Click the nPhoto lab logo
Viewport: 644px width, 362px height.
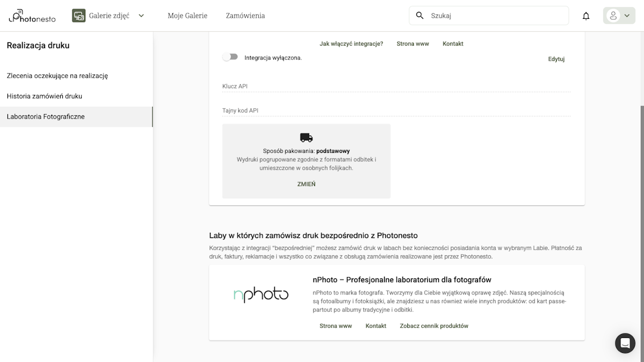pyautogui.click(x=261, y=294)
